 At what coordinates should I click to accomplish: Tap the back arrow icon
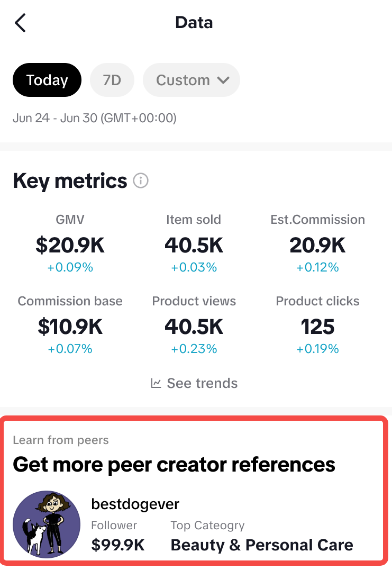pyautogui.click(x=20, y=23)
